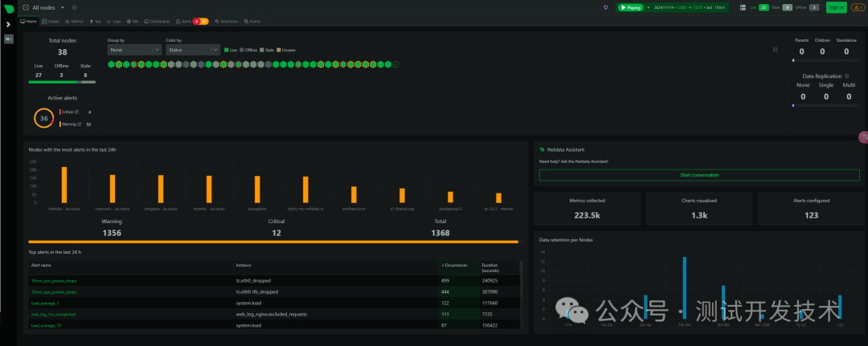Click the purple anomaly advisor icon in the top bar

click(x=606, y=8)
